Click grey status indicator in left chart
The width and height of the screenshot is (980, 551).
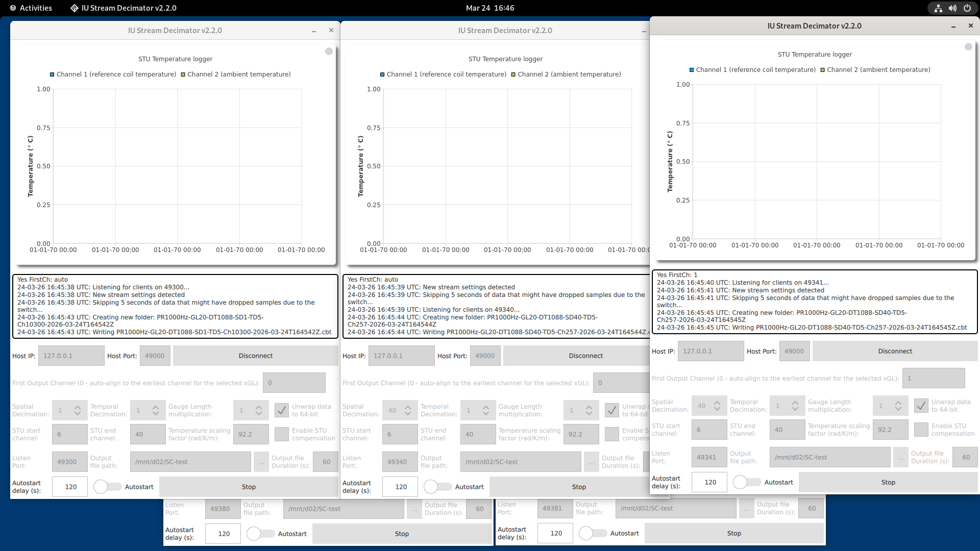(329, 51)
